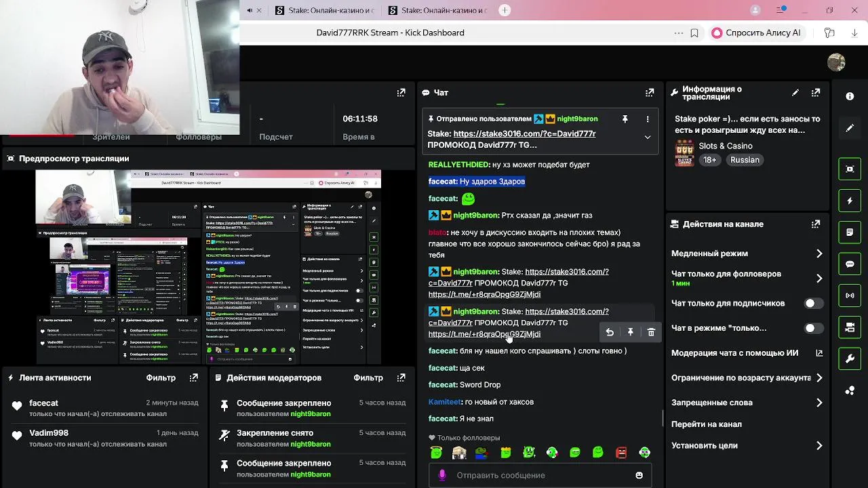Pop out the stream information panel
This screenshot has height=488, width=868.
(x=816, y=93)
